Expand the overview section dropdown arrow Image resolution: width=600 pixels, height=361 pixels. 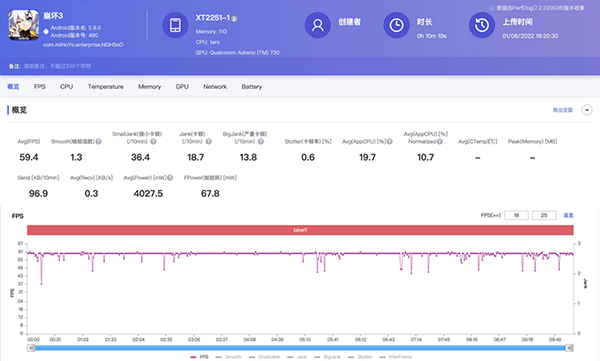pos(587,110)
